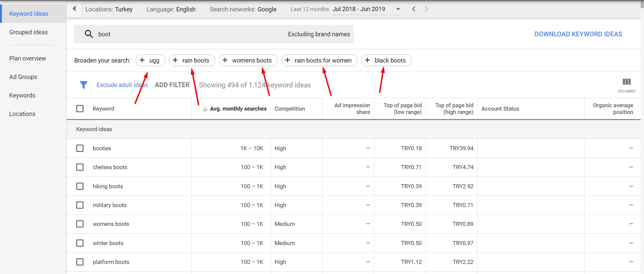This screenshot has width=644, height=274.
Task: Click the TRY6.97 high bid value
Action: (463, 243)
